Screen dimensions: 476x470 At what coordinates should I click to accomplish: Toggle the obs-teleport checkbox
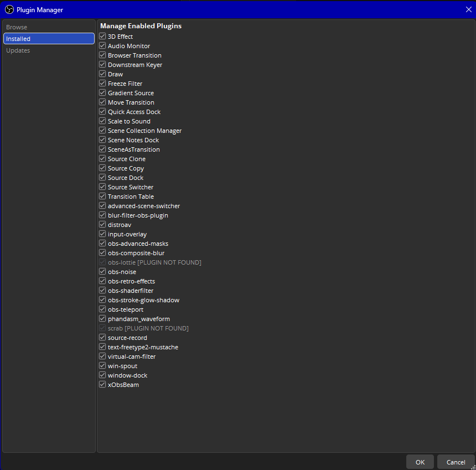coord(102,309)
